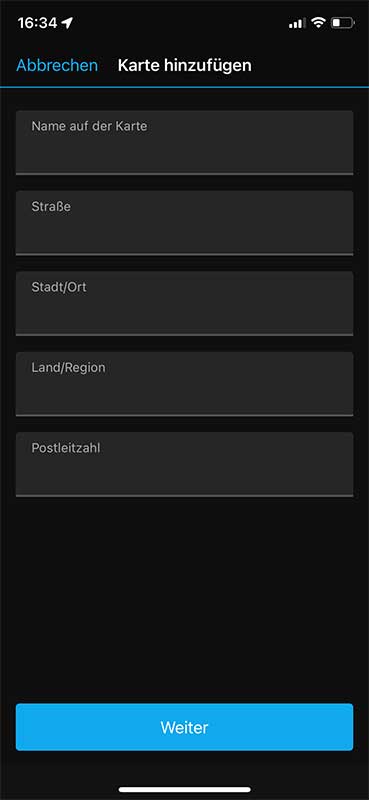This screenshot has width=369, height=800.
Task: Tap the battery level icon
Action: tap(342, 23)
